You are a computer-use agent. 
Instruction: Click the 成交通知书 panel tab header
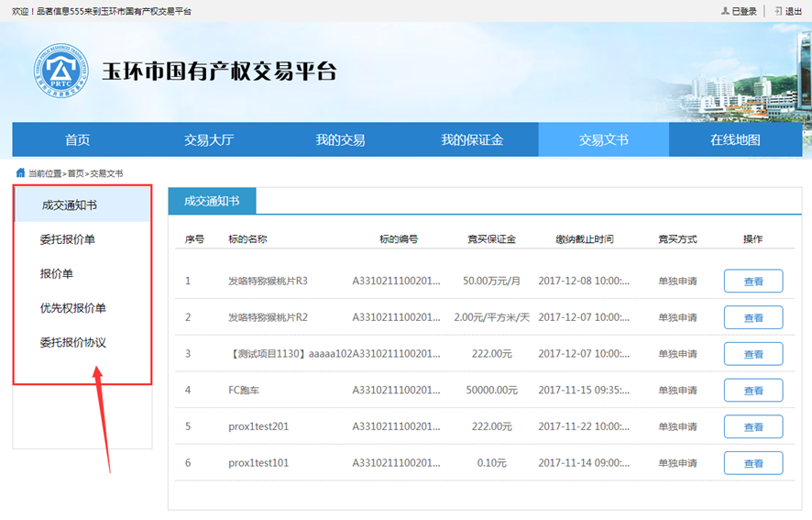click(212, 202)
